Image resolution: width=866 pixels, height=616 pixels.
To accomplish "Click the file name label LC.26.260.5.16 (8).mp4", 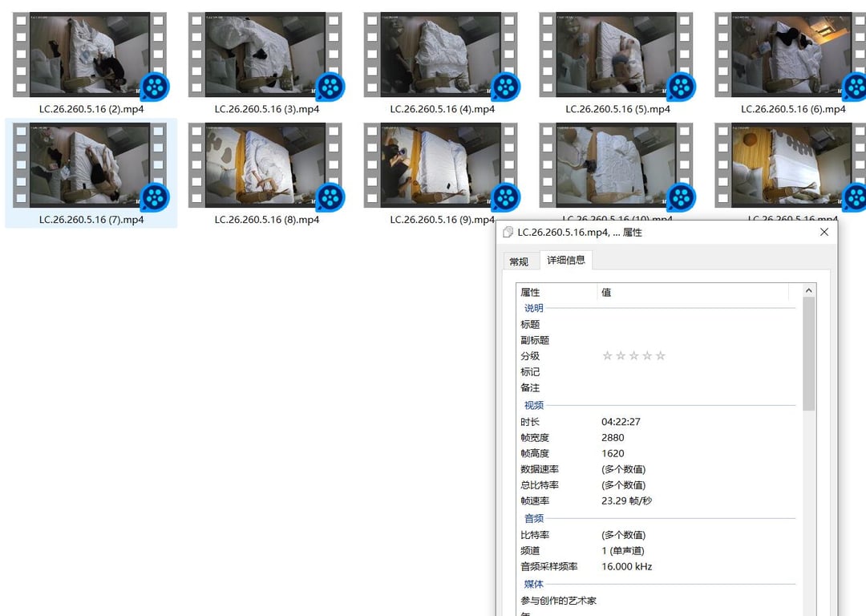I will click(x=267, y=220).
